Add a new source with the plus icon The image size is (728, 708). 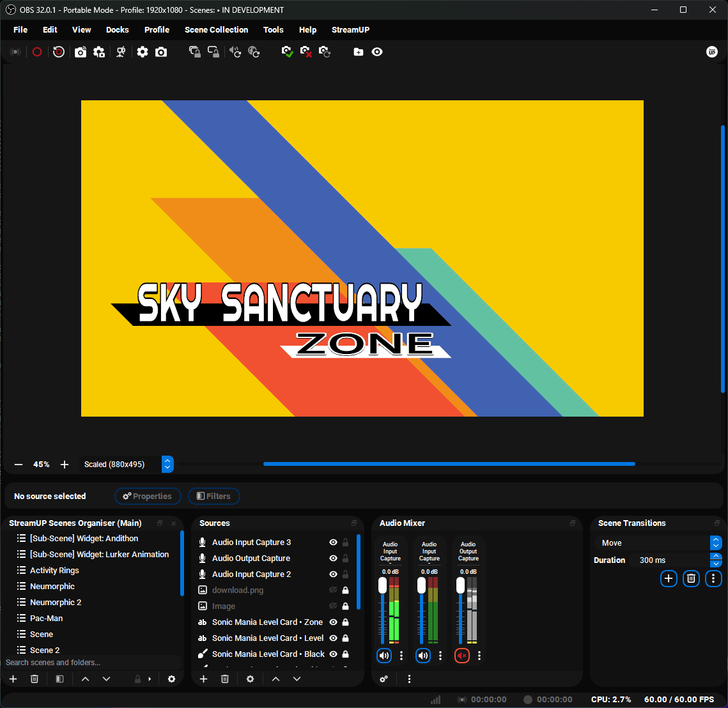[203, 679]
